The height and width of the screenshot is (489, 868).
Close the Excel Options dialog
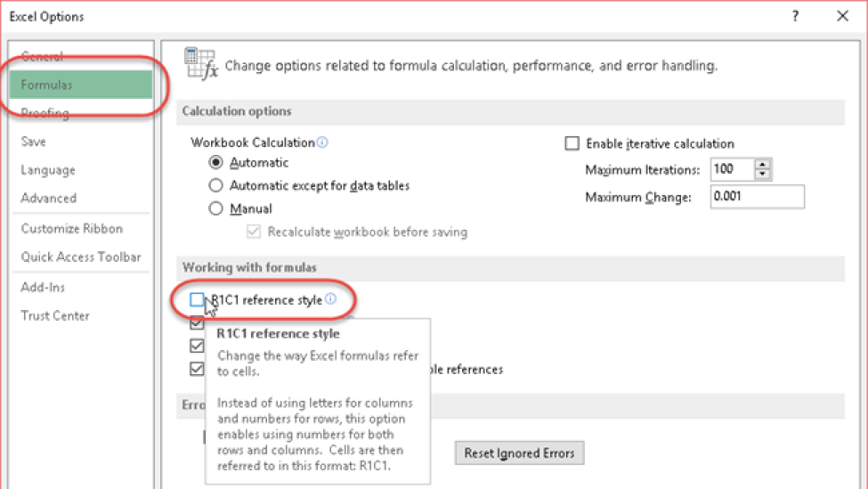pos(842,16)
